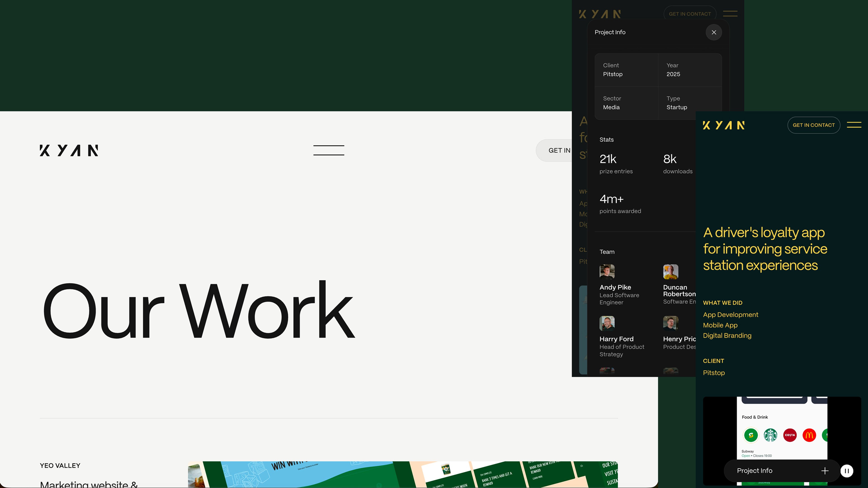Click the Mobile App link
Viewport: 868px width, 488px height.
(720, 325)
